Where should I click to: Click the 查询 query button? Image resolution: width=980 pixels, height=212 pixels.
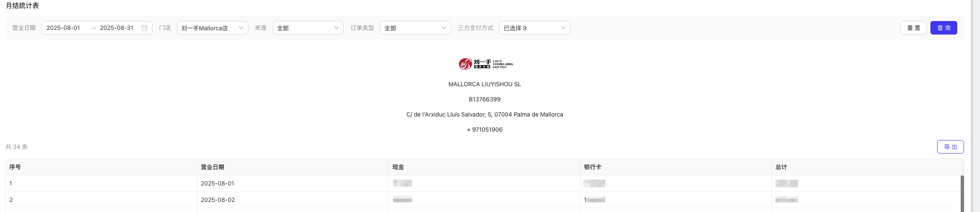click(944, 28)
